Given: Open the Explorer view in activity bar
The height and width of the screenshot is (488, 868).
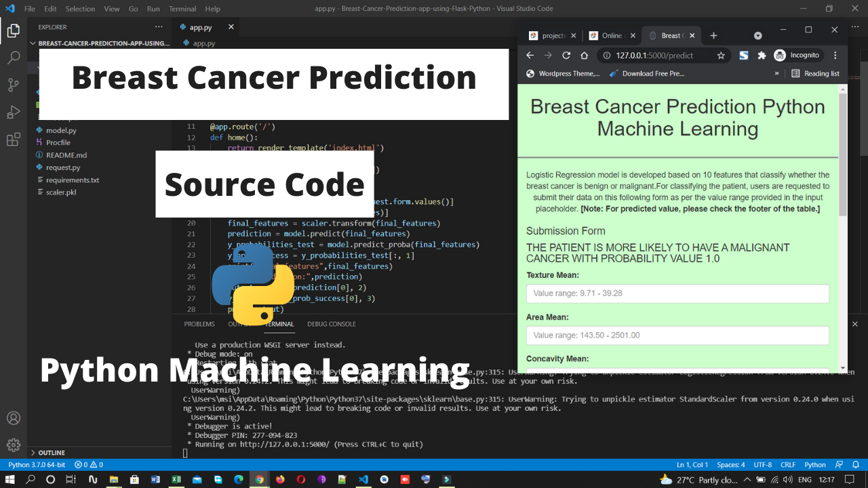Looking at the screenshot, I should pyautogui.click(x=13, y=31).
